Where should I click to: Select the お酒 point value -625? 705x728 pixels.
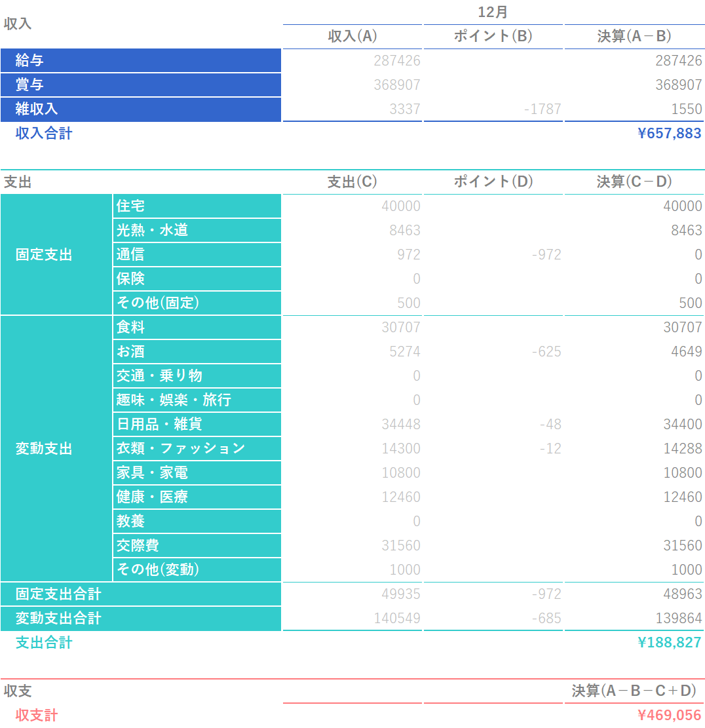[545, 352]
